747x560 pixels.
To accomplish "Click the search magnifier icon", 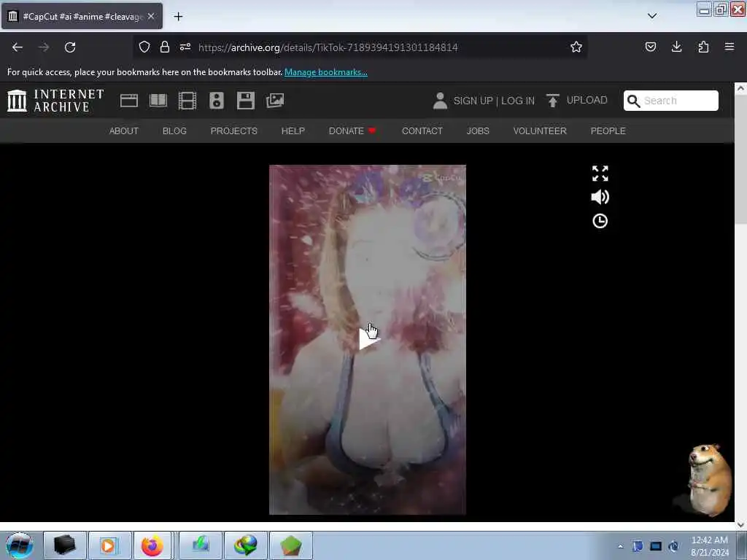I will (x=633, y=101).
